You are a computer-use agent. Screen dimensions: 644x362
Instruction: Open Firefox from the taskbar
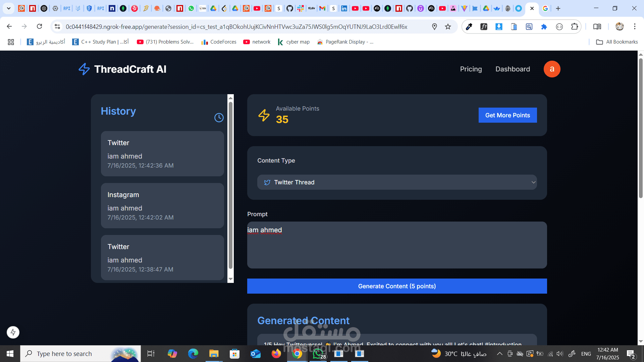pos(276,354)
